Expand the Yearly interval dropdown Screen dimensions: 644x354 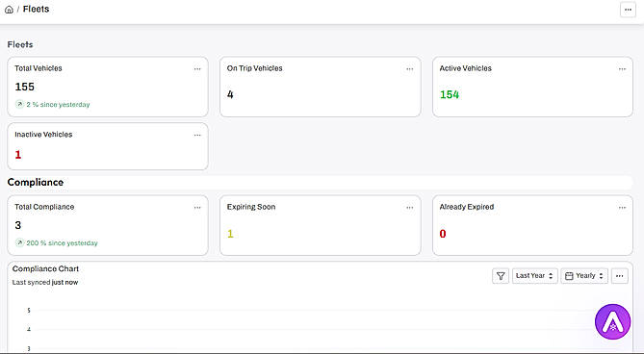(584, 276)
